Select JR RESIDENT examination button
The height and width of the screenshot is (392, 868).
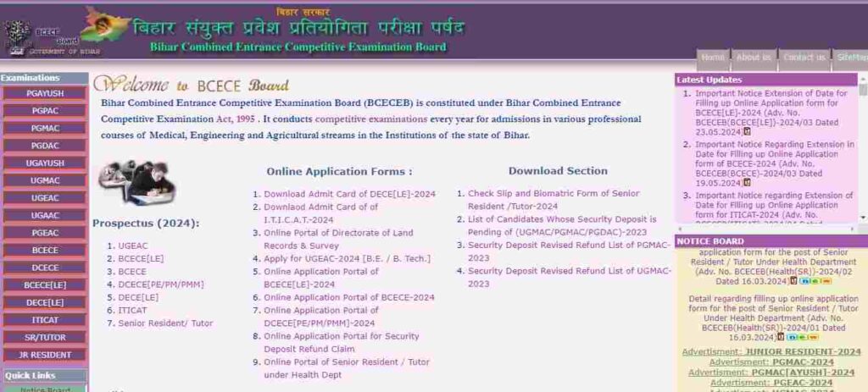click(45, 355)
